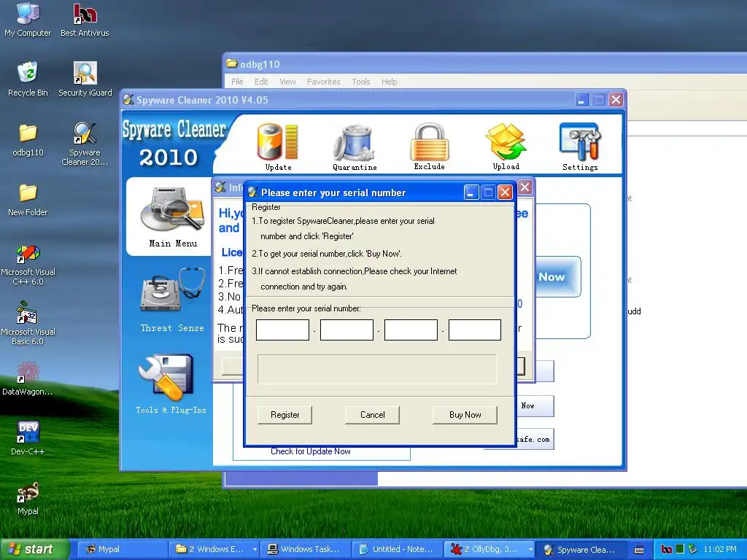Click the Register button

point(285,415)
